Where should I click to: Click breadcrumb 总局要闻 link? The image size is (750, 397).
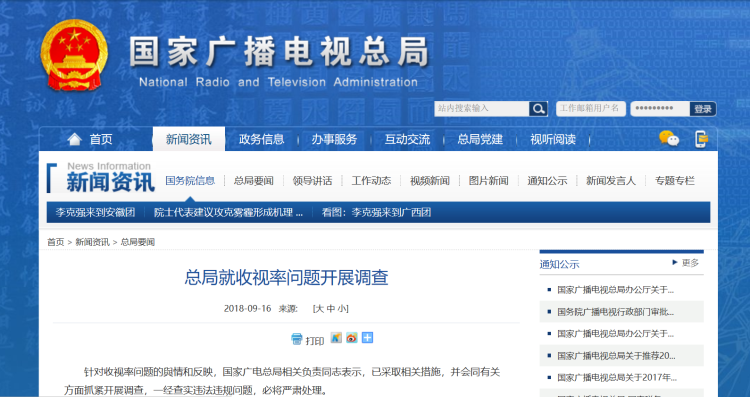[x=138, y=242]
